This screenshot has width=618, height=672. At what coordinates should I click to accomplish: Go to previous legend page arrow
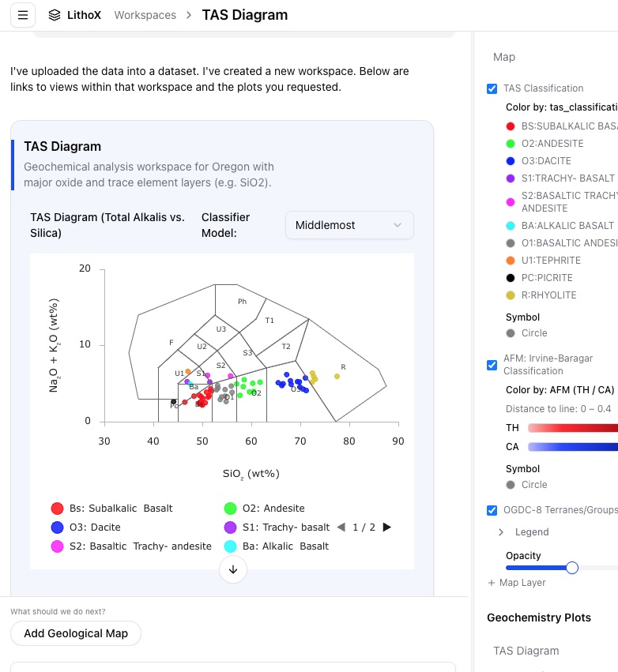[341, 527]
